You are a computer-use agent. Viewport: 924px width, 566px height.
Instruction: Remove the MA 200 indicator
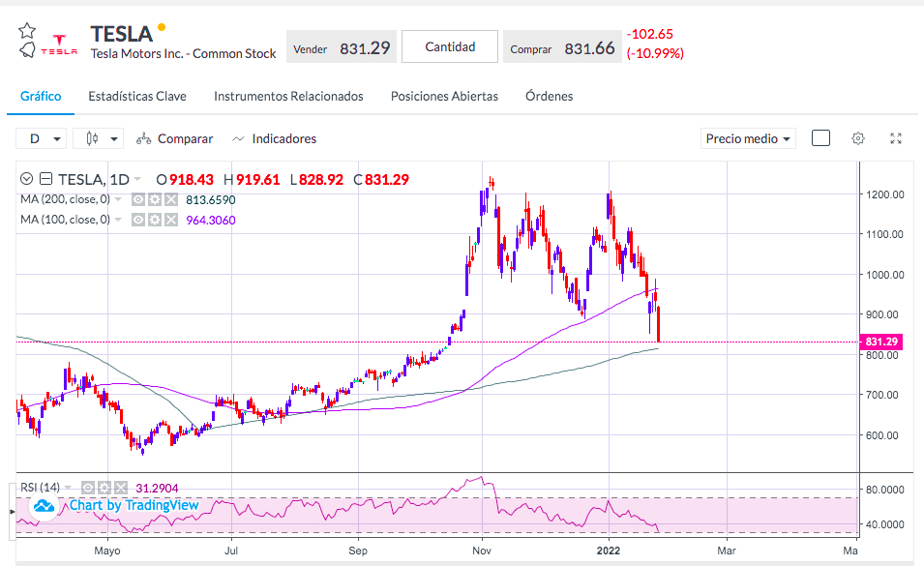pyautogui.click(x=171, y=199)
